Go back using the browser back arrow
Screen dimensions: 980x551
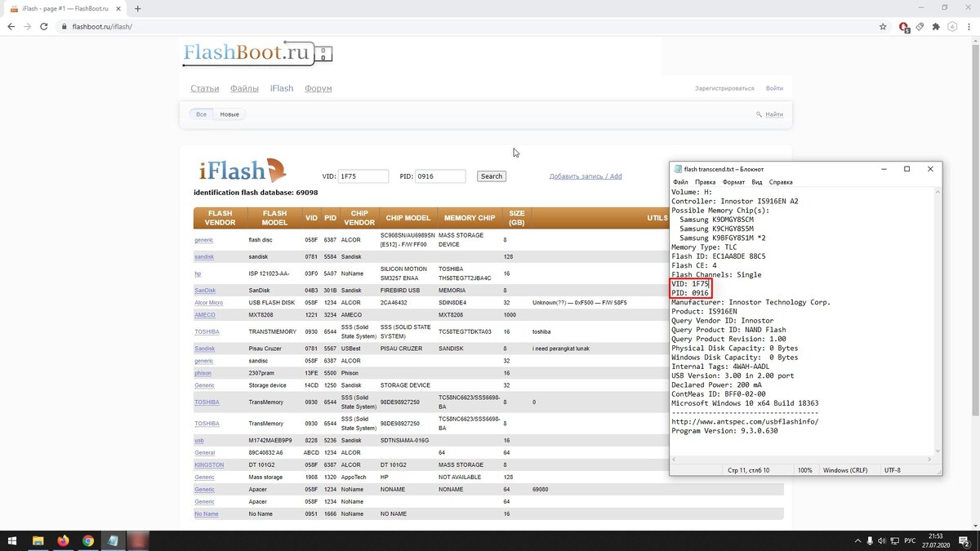coord(11,26)
